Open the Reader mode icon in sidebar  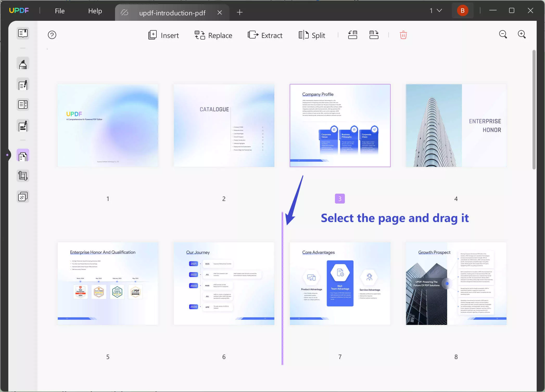coord(23,33)
